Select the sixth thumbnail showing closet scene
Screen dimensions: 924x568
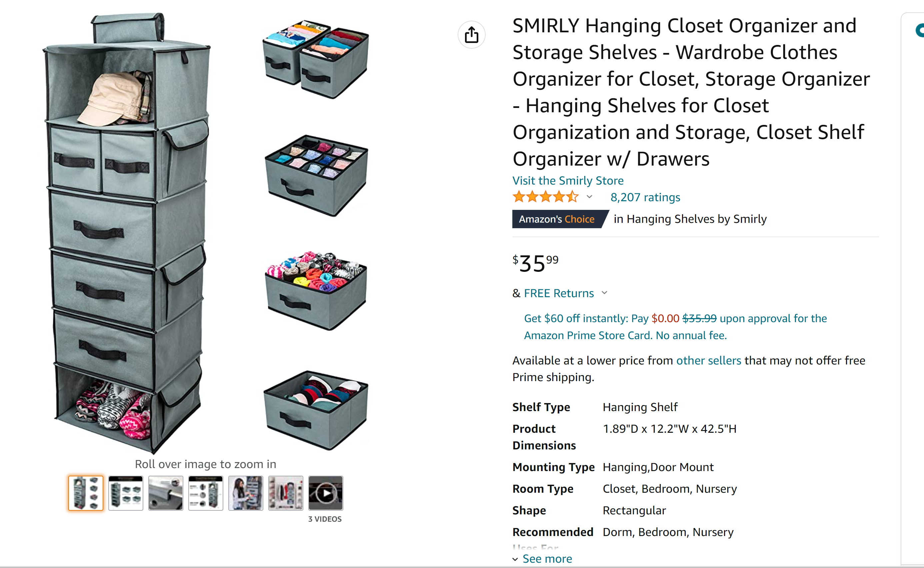tap(286, 493)
